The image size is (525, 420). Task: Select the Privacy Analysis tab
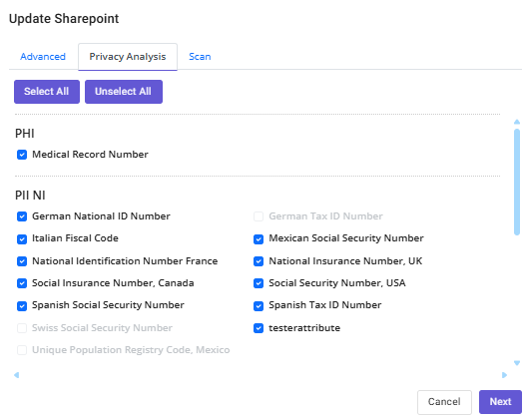[128, 57]
